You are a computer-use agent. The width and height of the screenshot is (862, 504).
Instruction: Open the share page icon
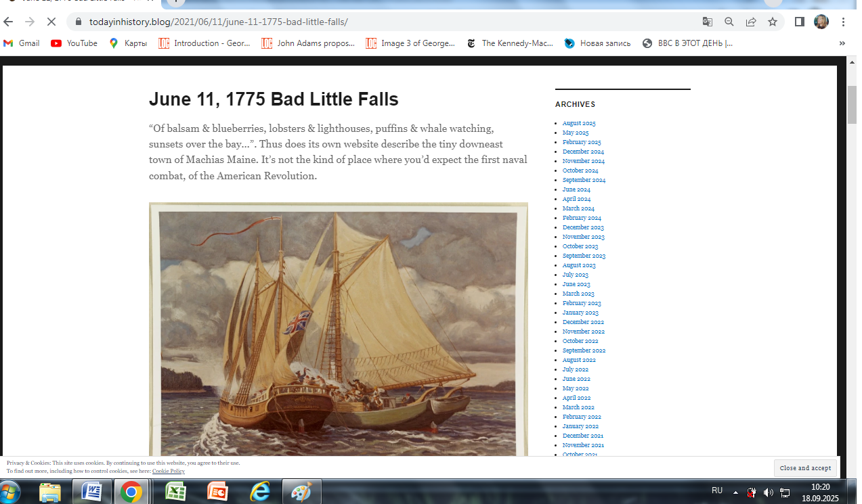pyautogui.click(x=751, y=22)
